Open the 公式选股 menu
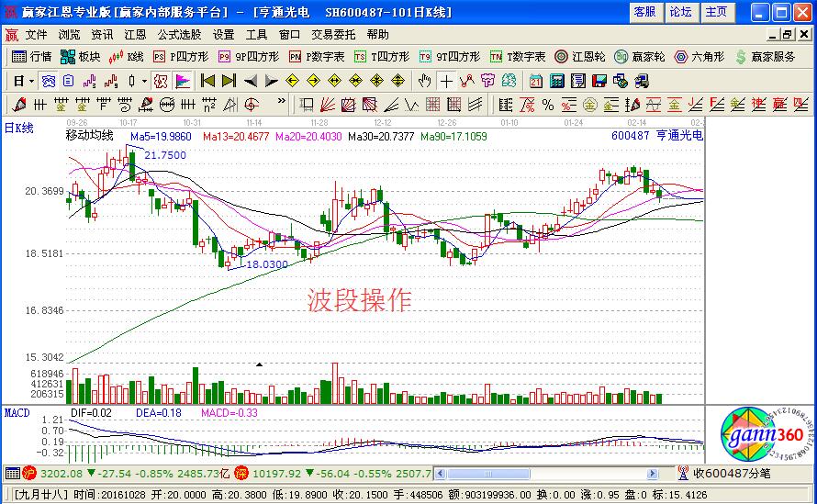This screenshot has height=504, width=817. click(179, 34)
